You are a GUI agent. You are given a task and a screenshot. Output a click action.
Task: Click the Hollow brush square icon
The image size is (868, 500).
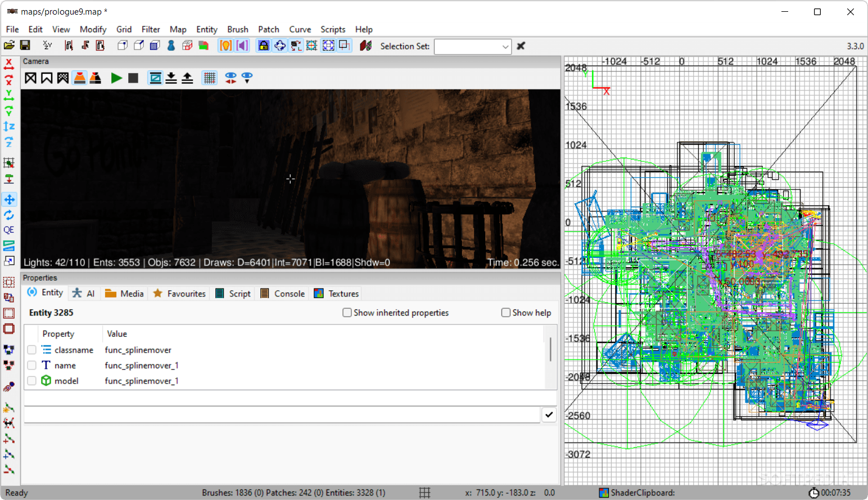pyautogui.click(x=9, y=329)
